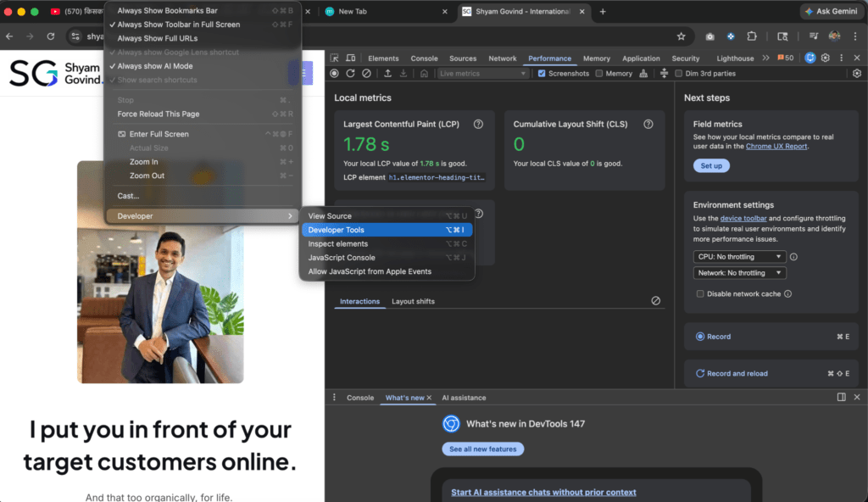868x502 pixels.
Task: Open the LCP element h1.elementor-heading-tit link
Action: [x=437, y=177]
